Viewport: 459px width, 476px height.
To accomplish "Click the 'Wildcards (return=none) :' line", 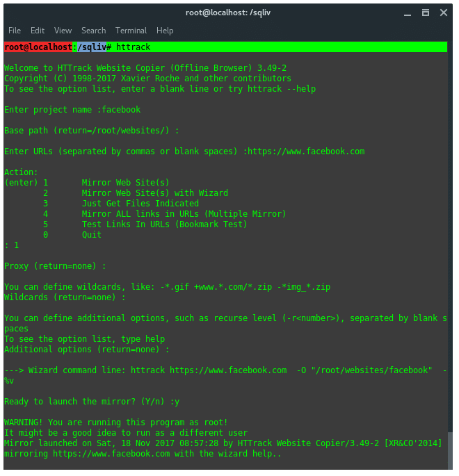I will pos(65,297).
